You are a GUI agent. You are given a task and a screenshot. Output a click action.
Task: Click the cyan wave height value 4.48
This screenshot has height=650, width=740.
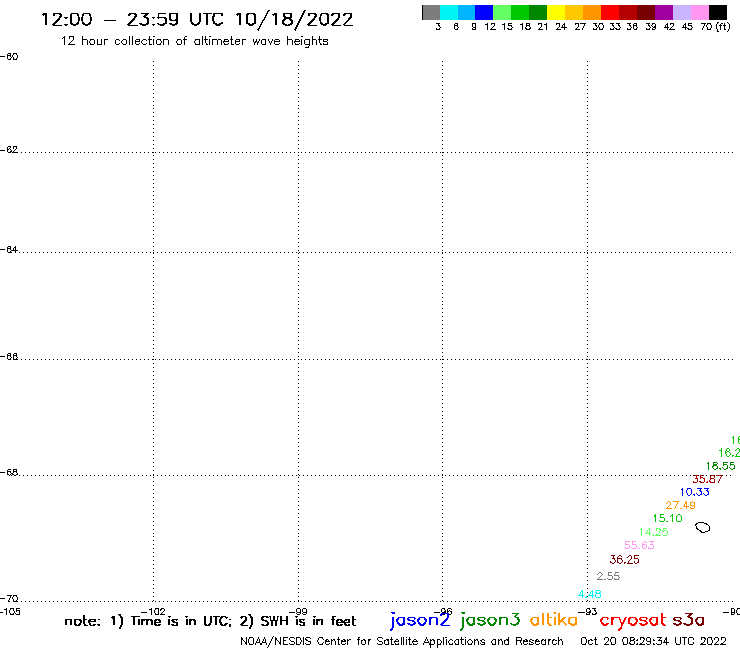589,594
